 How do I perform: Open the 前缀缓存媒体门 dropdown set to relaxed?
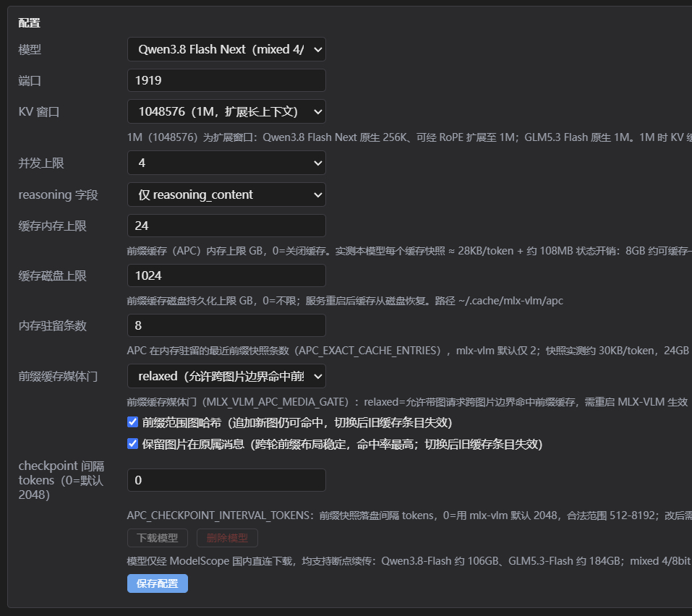point(226,377)
